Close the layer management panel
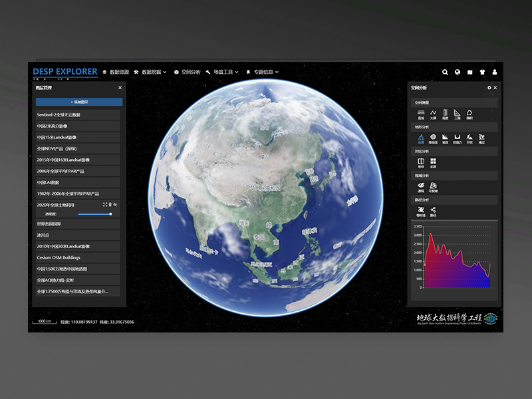Screen dimensions: 532x399 (120, 88)
